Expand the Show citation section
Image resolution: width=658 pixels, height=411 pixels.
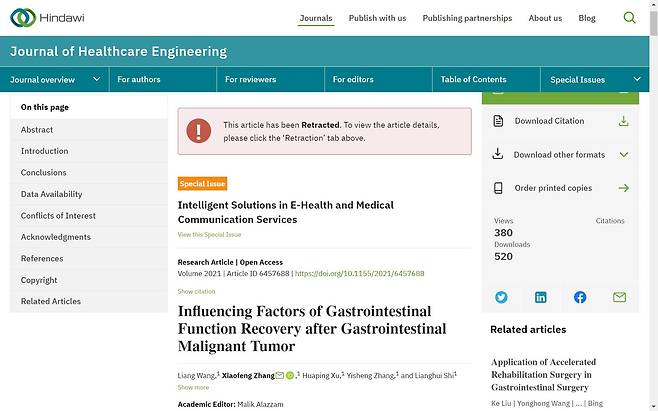(196, 291)
